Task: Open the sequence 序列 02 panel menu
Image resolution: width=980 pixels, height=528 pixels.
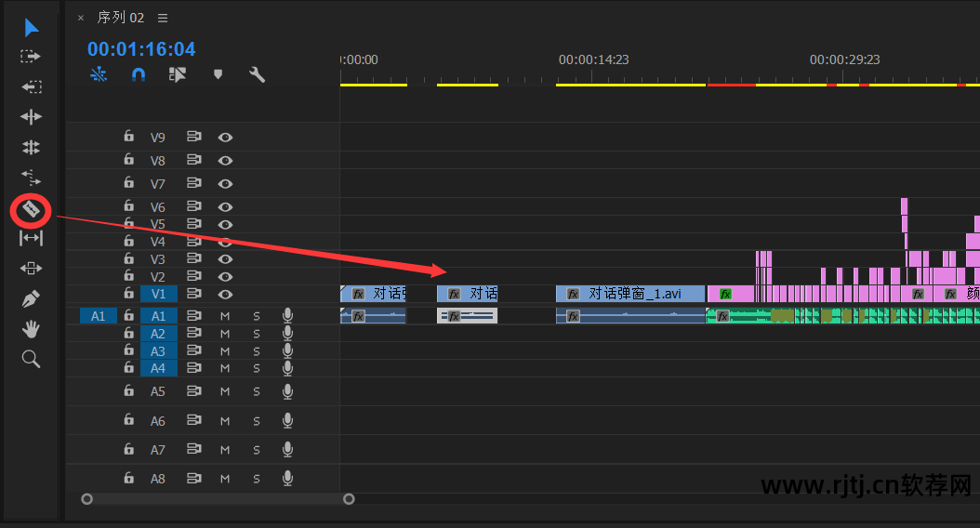Action: (163, 18)
